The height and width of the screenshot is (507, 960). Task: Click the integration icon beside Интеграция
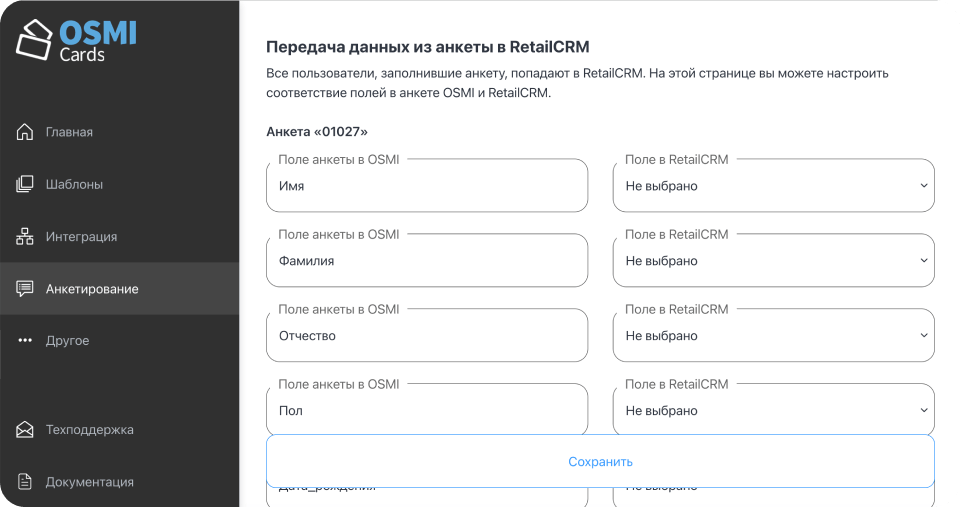tap(25, 237)
